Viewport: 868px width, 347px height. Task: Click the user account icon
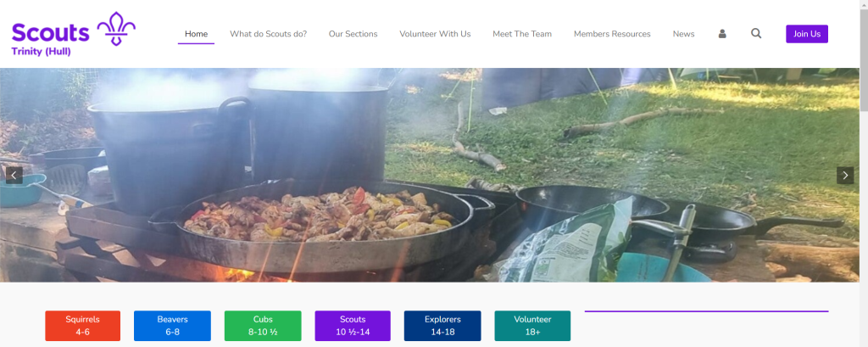point(722,34)
